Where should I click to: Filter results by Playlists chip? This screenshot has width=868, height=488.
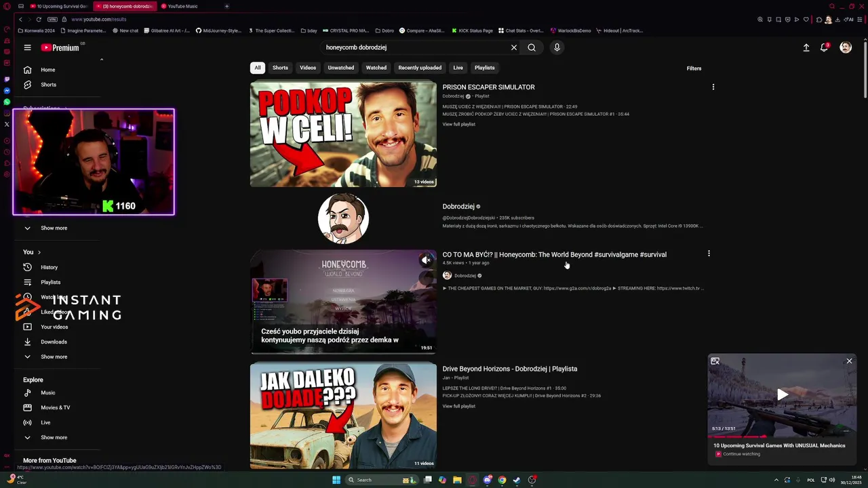pyautogui.click(x=485, y=68)
